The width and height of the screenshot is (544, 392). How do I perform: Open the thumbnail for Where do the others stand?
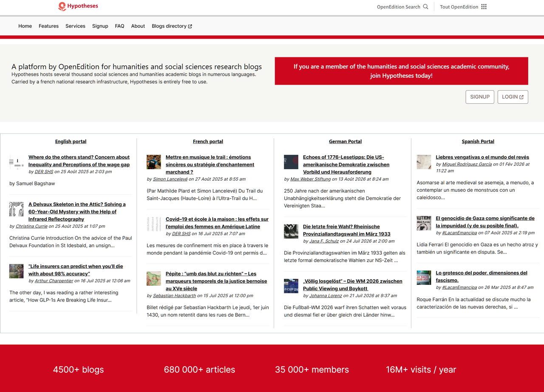click(x=17, y=162)
